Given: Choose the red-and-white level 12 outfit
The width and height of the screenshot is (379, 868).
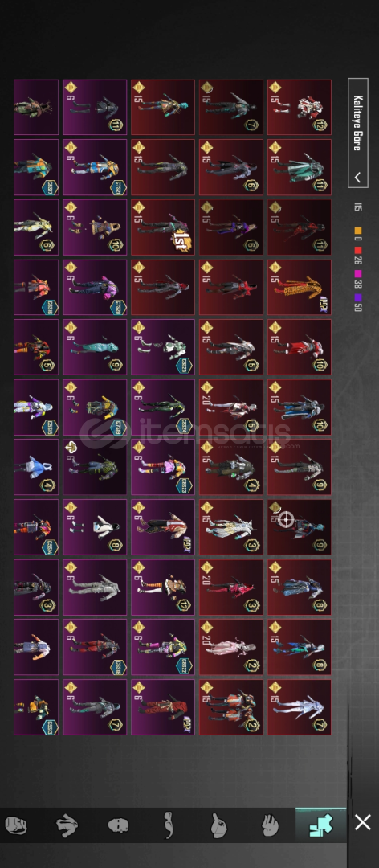Looking at the screenshot, I should [x=300, y=107].
